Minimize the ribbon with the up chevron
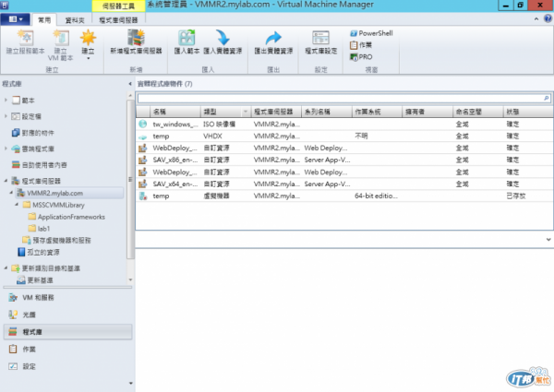Viewport: 554px width, 392px height. 536,19
